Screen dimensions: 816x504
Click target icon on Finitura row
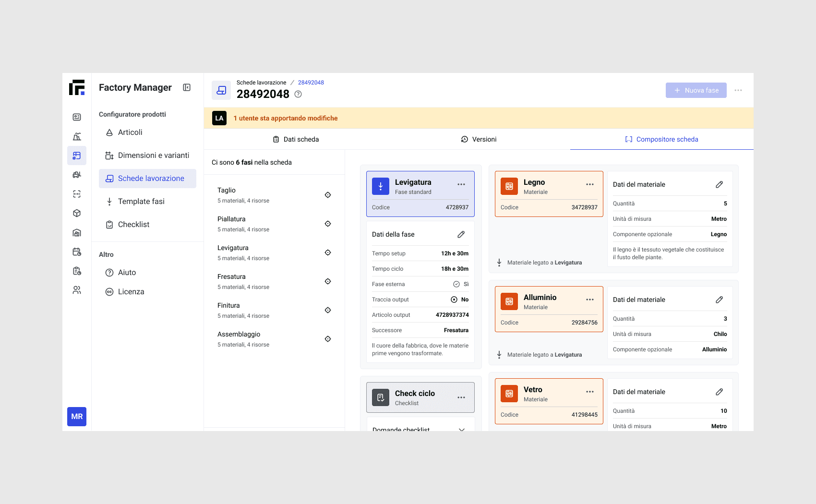tap(328, 310)
